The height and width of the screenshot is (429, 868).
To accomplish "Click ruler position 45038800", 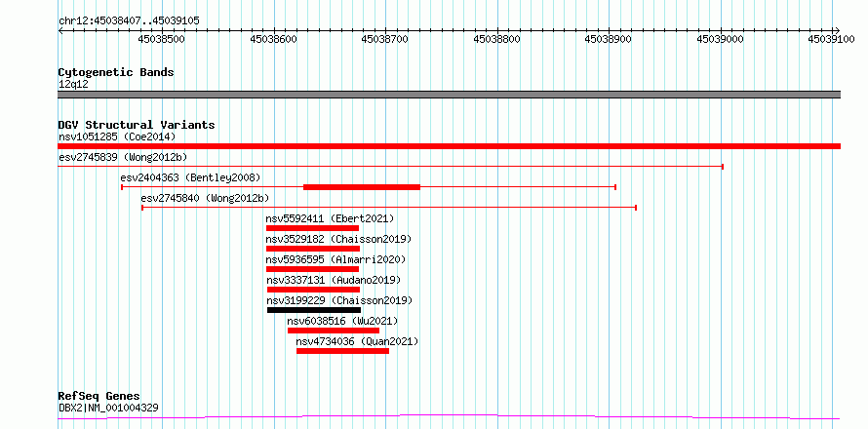I will coord(497,39).
